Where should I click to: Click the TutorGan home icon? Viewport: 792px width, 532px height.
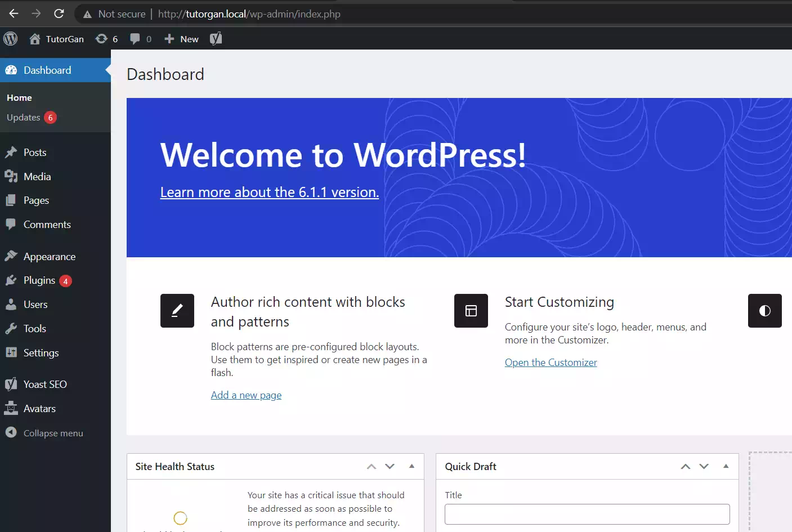[35, 39]
